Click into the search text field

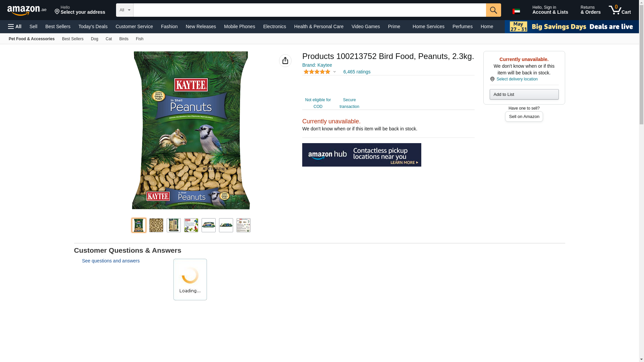click(310, 10)
